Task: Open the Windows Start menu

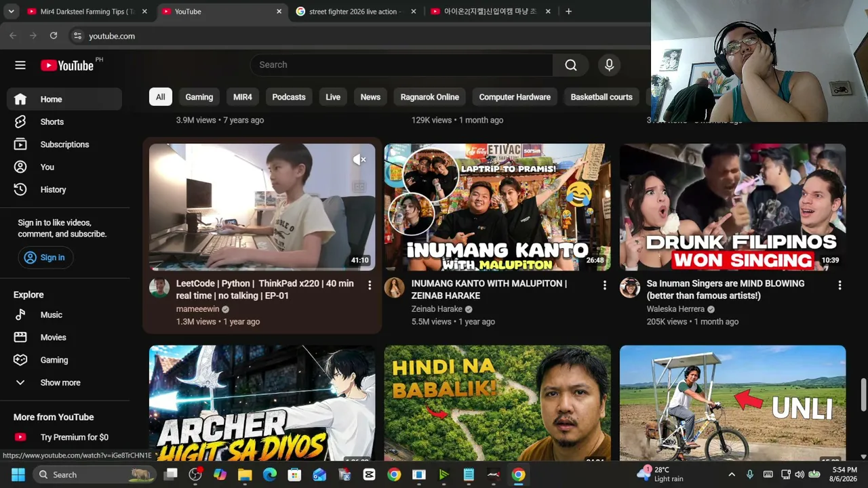Action: [x=18, y=474]
